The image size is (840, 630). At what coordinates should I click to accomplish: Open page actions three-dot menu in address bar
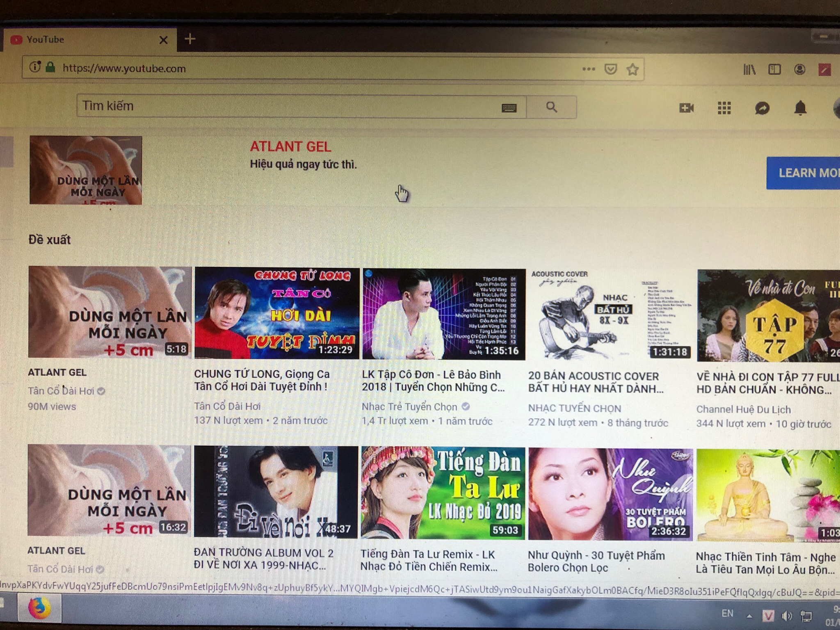[x=589, y=69]
